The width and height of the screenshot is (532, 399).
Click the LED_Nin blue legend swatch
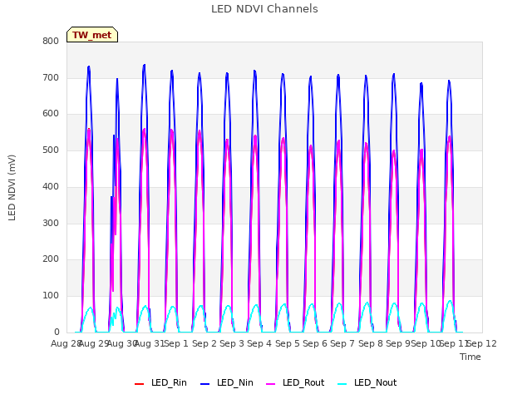(x=205, y=384)
